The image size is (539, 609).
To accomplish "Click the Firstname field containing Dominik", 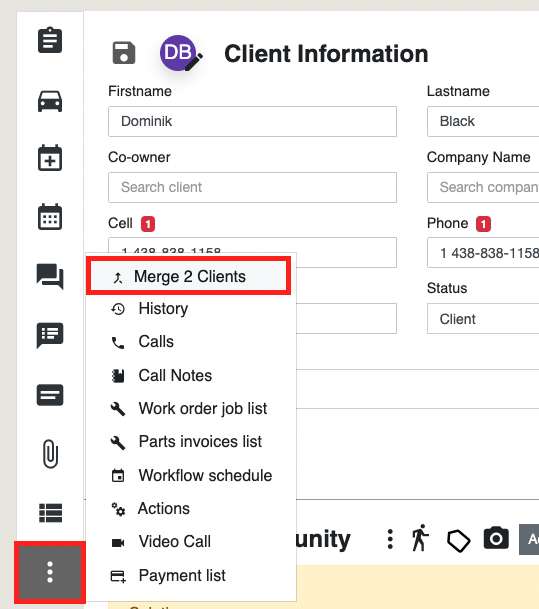I will 252,122.
